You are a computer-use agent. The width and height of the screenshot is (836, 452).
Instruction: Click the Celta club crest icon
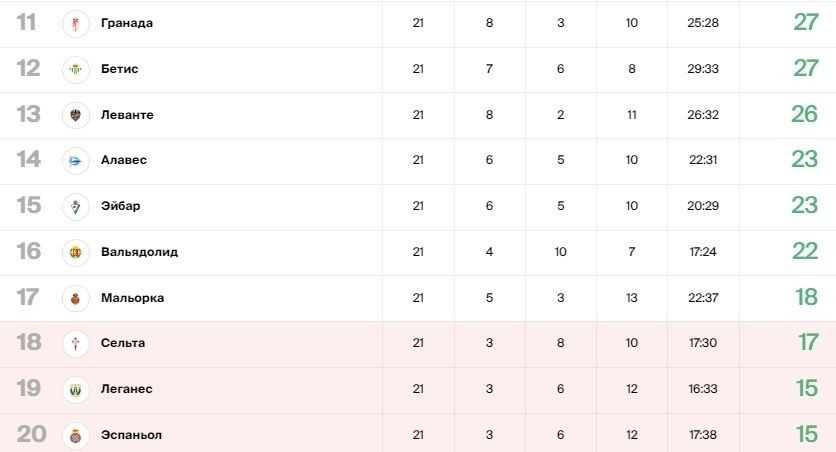[75, 343]
